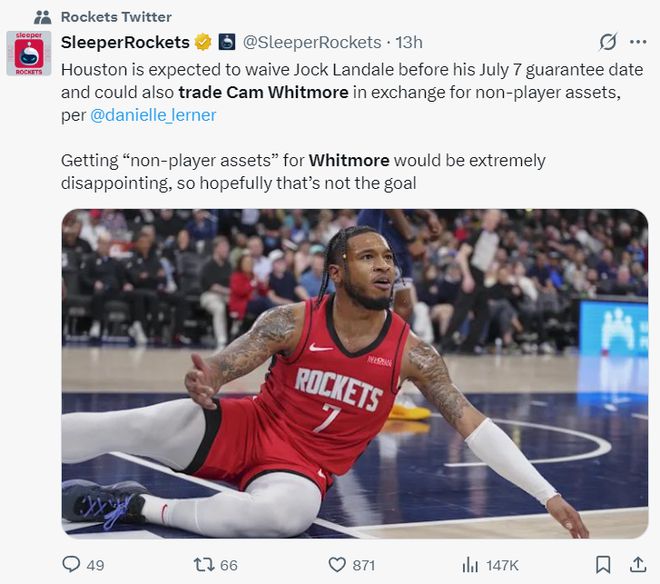Click the Grok explain icon
Viewport: 660px width, 584px height.
point(608,42)
